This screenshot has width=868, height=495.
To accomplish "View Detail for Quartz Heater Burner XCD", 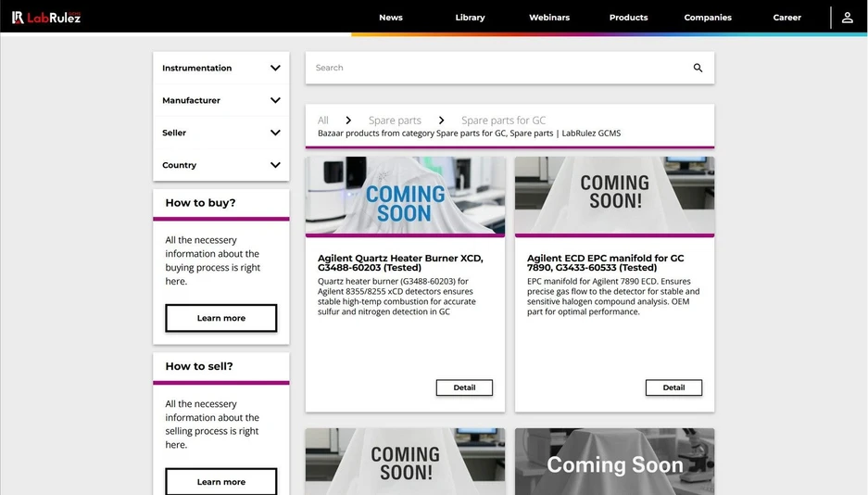I will 464,387.
